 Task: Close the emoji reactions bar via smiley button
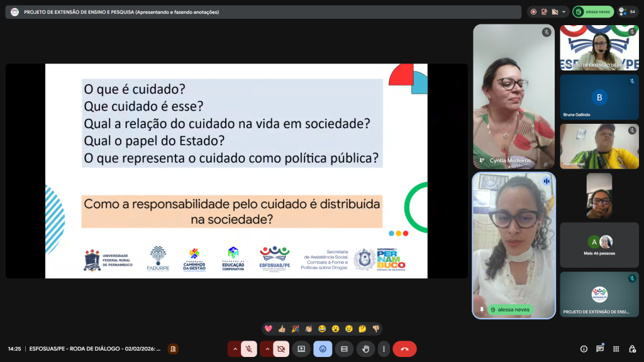[x=323, y=349]
